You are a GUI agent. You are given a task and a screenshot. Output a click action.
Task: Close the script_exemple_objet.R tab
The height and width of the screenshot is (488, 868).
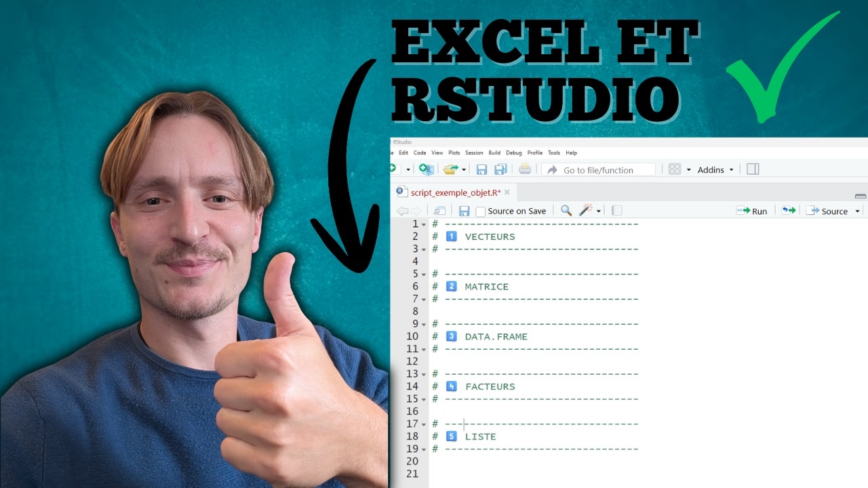click(507, 192)
